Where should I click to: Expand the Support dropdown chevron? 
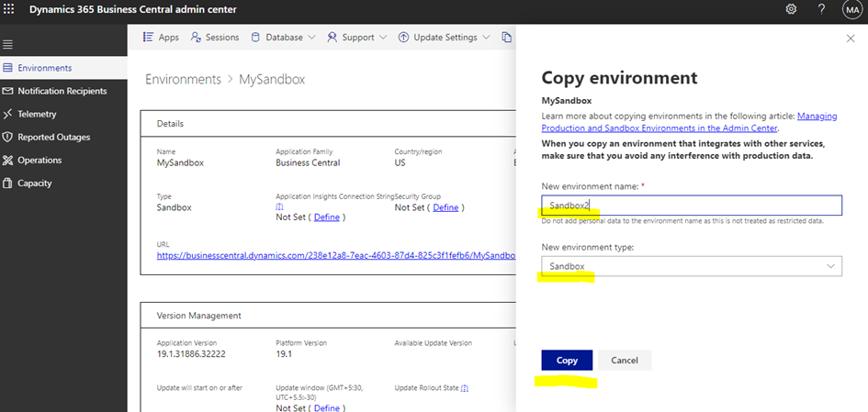pos(384,37)
